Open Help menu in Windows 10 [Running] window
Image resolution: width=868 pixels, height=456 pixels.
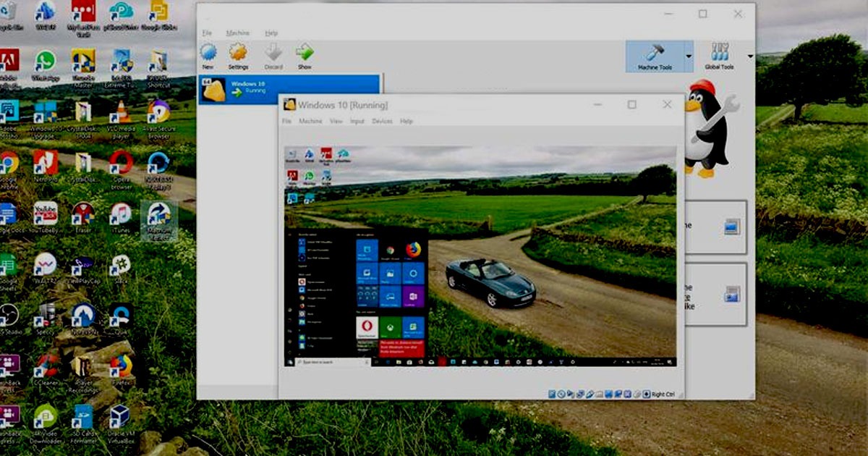pos(407,122)
